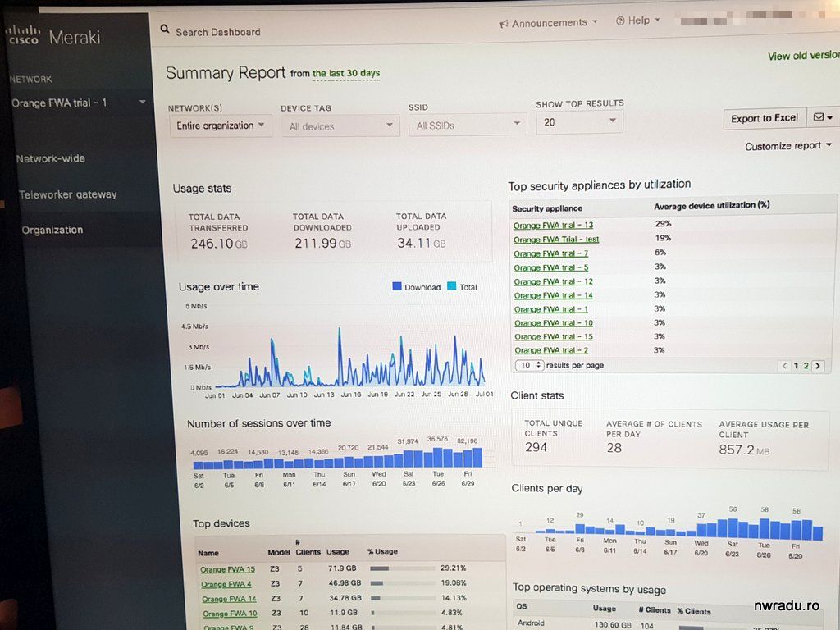Image resolution: width=840 pixels, height=630 pixels.
Task: Click the Top devices Usage column header
Action: click(337, 552)
